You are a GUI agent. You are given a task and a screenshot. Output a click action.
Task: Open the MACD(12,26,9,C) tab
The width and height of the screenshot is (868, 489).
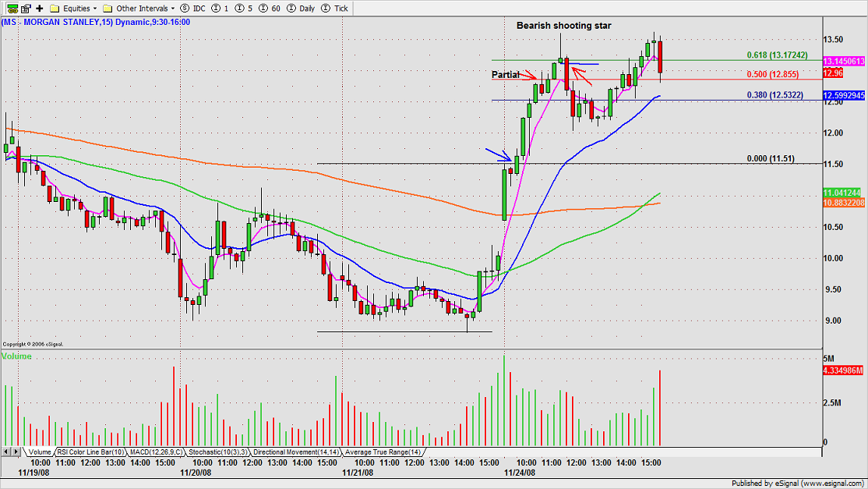click(157, 452)
